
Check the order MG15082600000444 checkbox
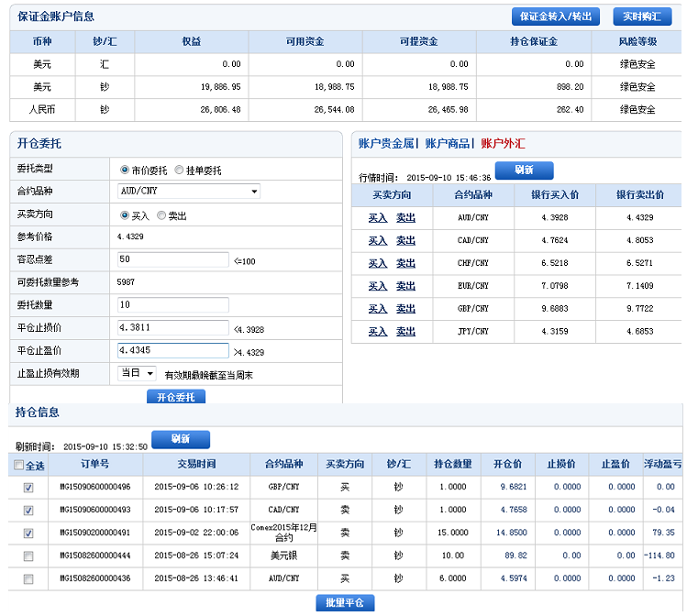point(28,556)
